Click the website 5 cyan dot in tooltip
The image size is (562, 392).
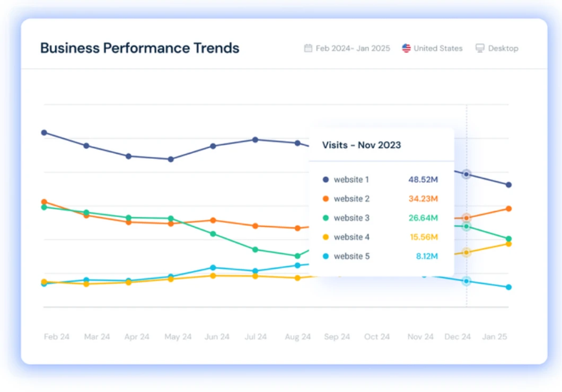coord(326,256)
